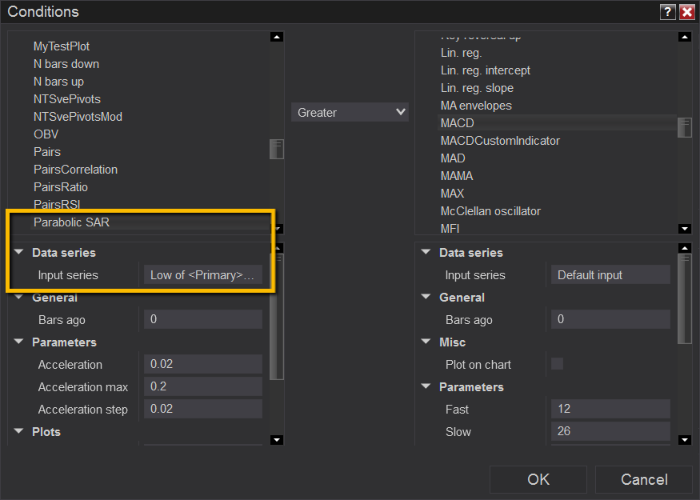This screenshot has width=700, height=500.
Task: Click left properties panel scrollbar thumb
Action: pos(277,317)
